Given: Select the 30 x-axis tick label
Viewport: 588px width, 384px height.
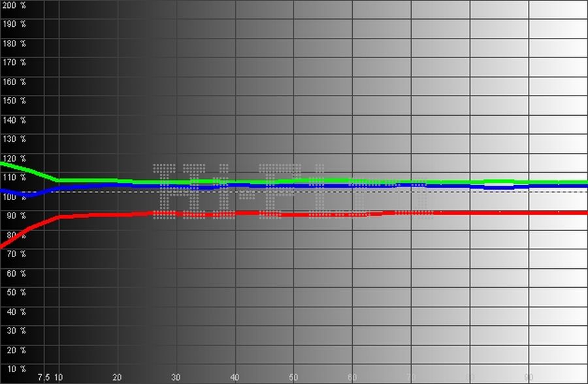Looking at the screenshot, I should point(176,377).
